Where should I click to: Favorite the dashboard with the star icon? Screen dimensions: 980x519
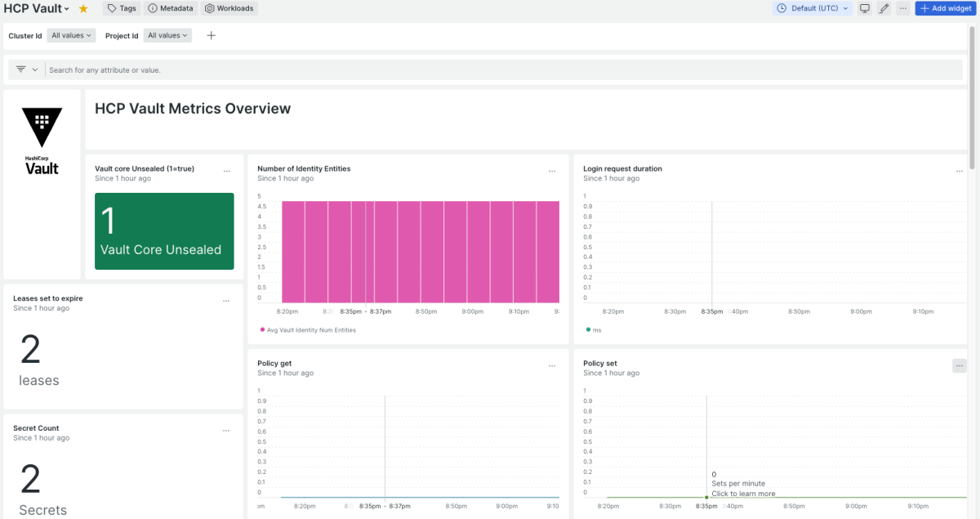point(83,8)
